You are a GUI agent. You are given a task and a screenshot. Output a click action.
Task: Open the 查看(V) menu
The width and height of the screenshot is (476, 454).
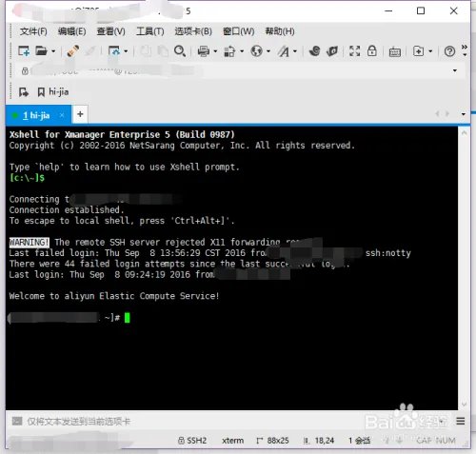pyautogui.click(x=110, y=31)
